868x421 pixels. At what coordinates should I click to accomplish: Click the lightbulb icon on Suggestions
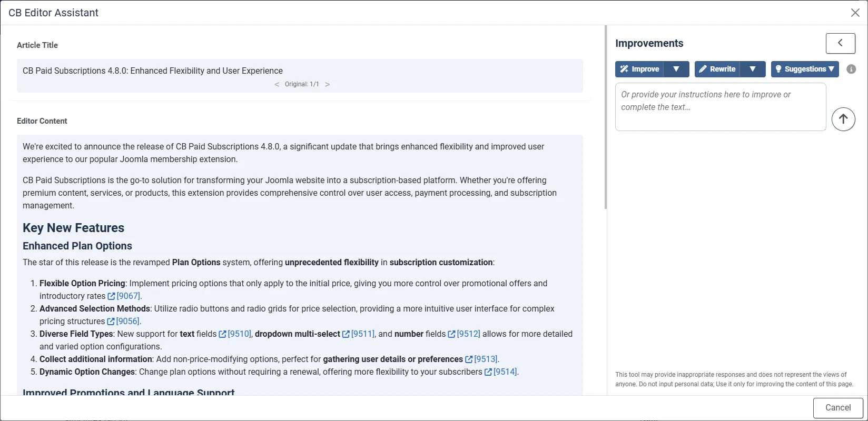click(x=778, y=69)
